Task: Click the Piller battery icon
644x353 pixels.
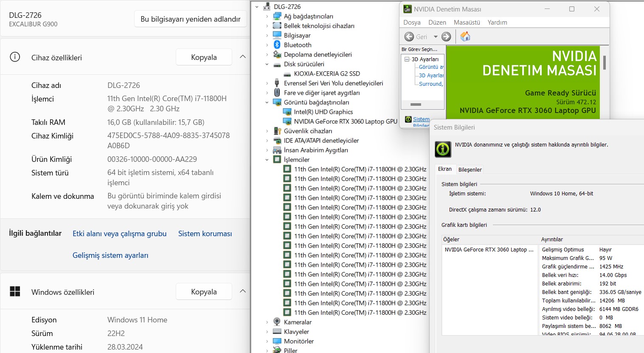Action: point(277,350)
